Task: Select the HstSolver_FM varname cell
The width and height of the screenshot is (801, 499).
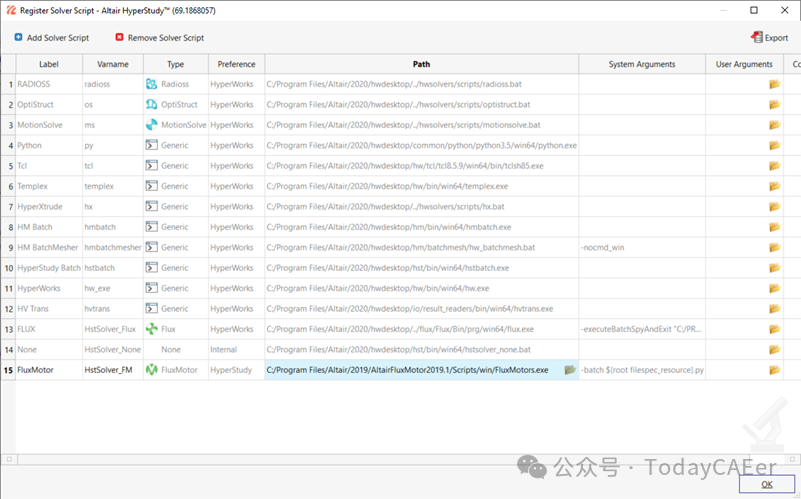Action: (x=113, y=370)
